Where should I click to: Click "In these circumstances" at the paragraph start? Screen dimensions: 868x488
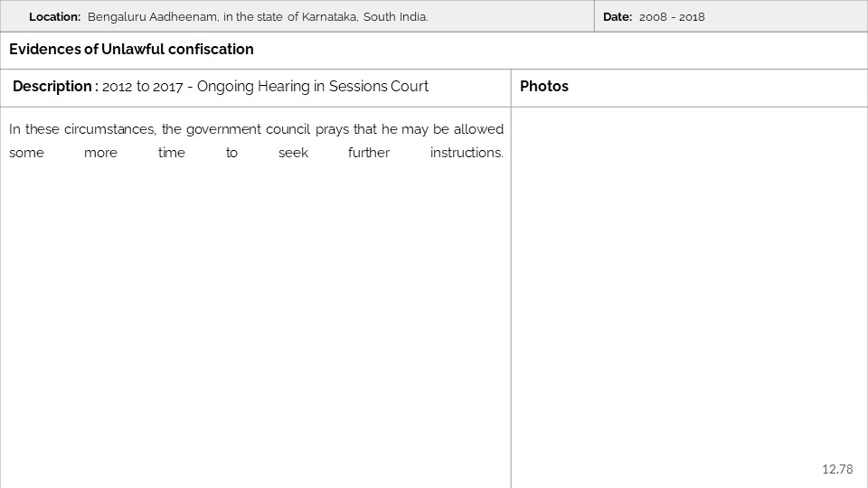[81, 129]
